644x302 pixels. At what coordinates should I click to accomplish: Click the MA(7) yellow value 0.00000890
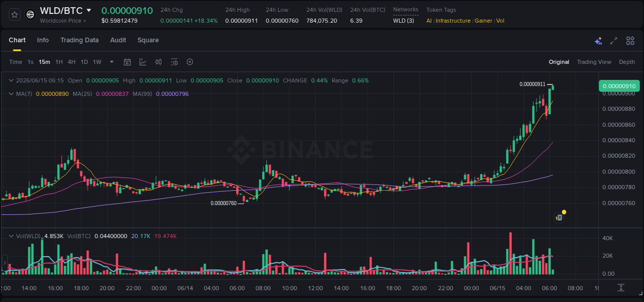[52, 94]
